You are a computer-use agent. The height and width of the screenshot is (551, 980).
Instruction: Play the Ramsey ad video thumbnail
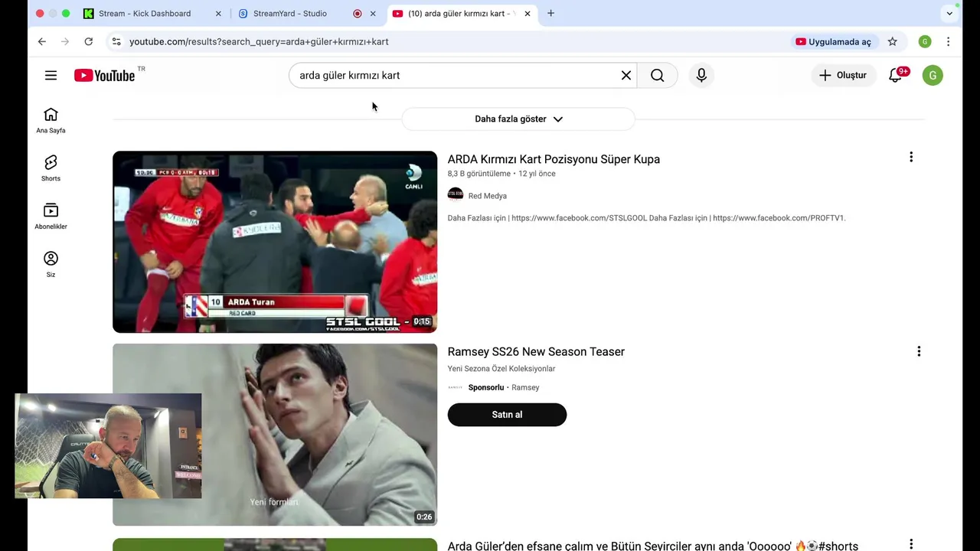275,435
